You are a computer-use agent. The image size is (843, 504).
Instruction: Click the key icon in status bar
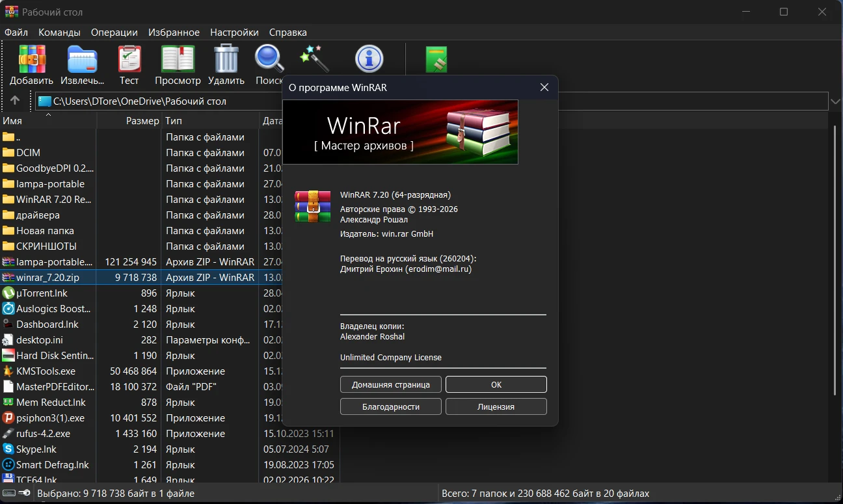tap(25, 494)
